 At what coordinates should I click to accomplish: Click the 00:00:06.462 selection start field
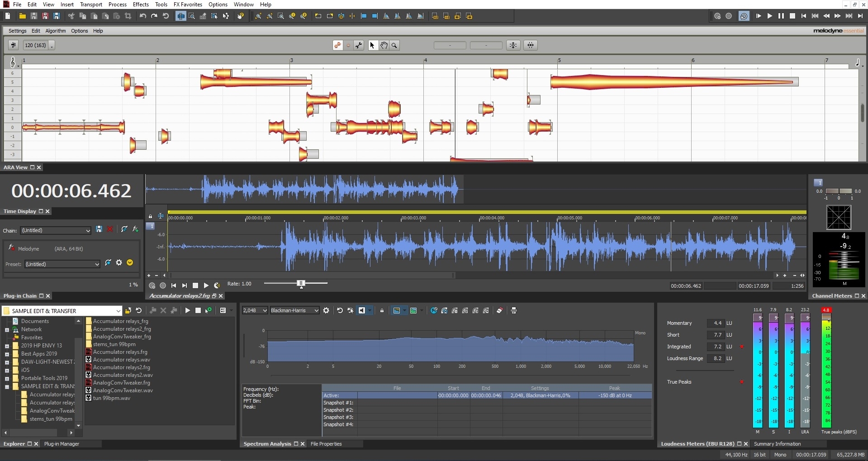tap(686, 286)
